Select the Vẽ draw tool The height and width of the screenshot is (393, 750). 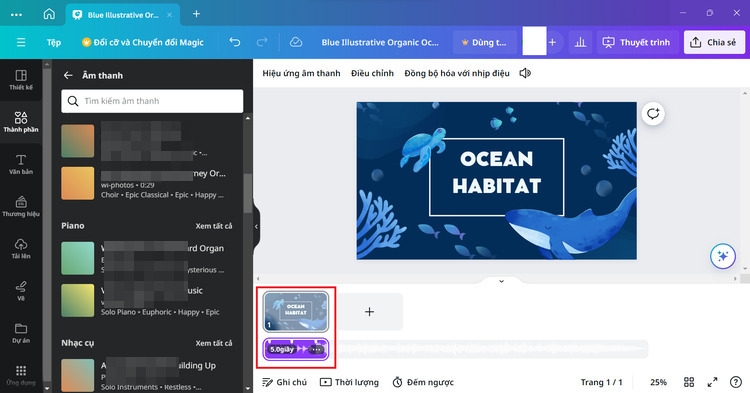(x=21, y=290)
